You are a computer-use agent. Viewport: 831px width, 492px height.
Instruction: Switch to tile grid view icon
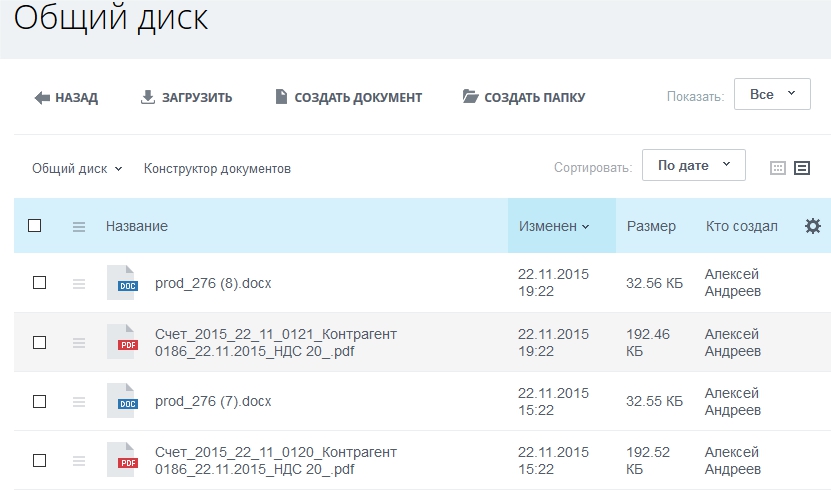[778, 168]
